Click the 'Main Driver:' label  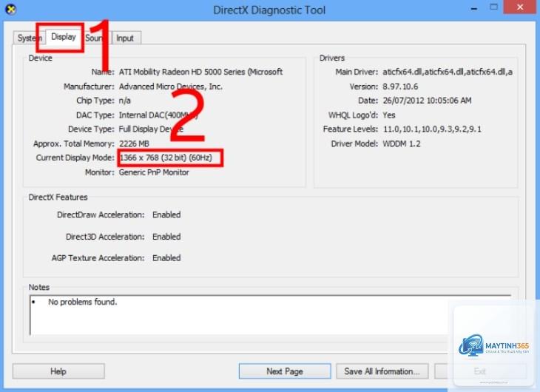(357, 72)
